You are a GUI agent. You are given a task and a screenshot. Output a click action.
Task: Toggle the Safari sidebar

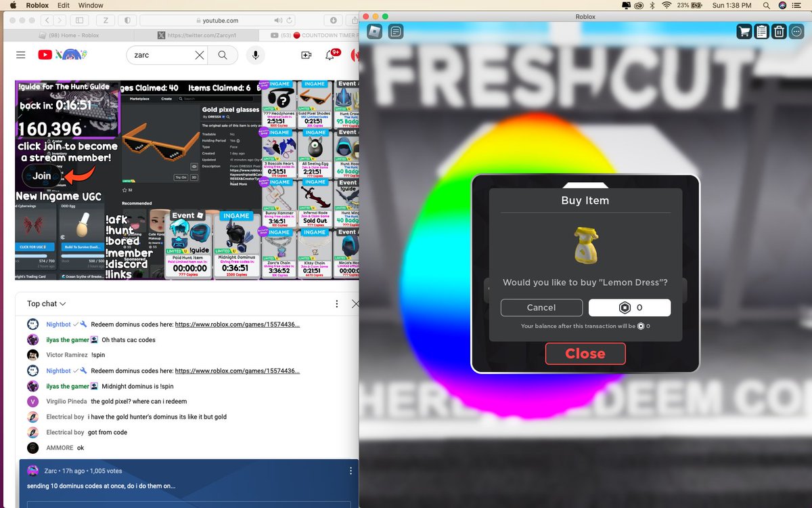click(x=80, y=20)
